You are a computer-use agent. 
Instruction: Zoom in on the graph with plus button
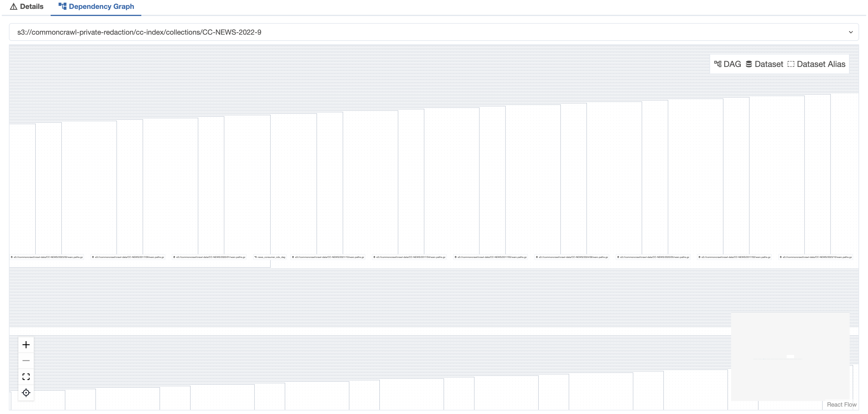pos(26,345)
